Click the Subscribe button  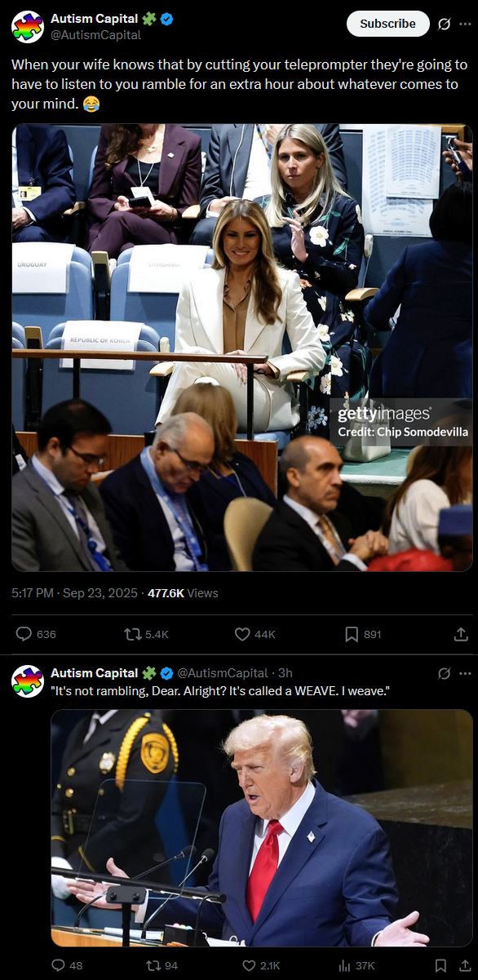click(387, 24)
